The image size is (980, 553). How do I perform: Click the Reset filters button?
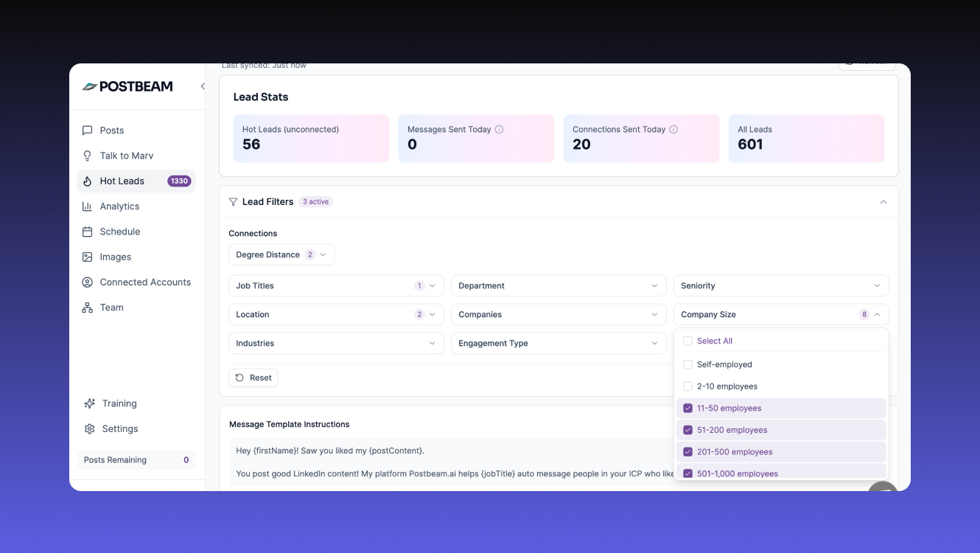(x=253, y=378)
